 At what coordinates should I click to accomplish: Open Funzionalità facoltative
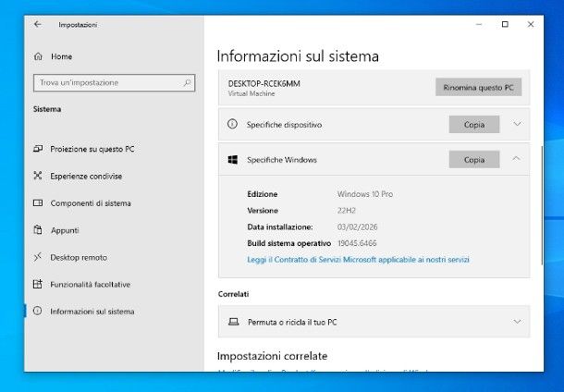(x=90, y=285)
